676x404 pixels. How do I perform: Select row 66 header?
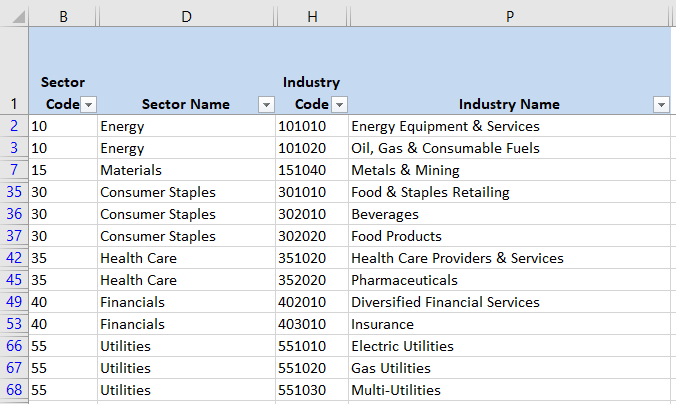[14, 346]
